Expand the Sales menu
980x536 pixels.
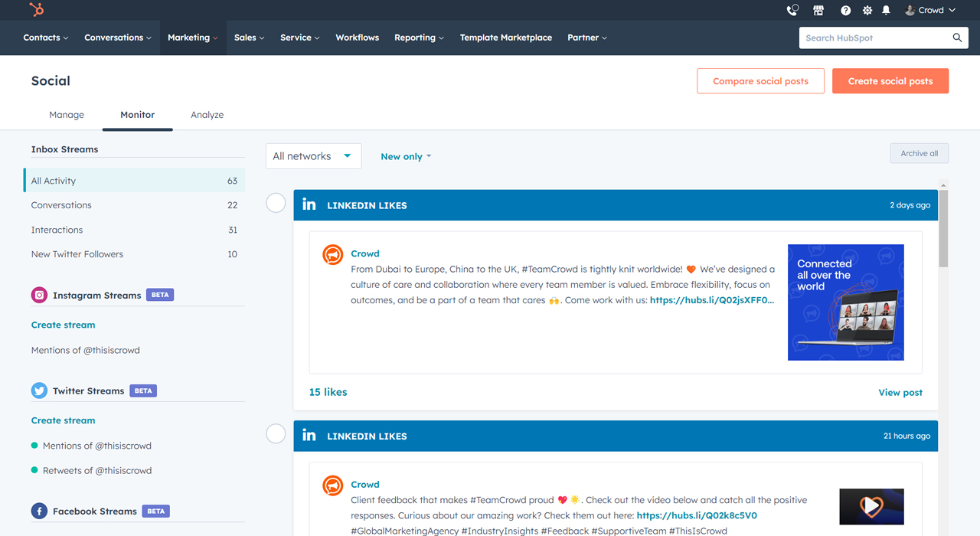click(x=250, y=38)
